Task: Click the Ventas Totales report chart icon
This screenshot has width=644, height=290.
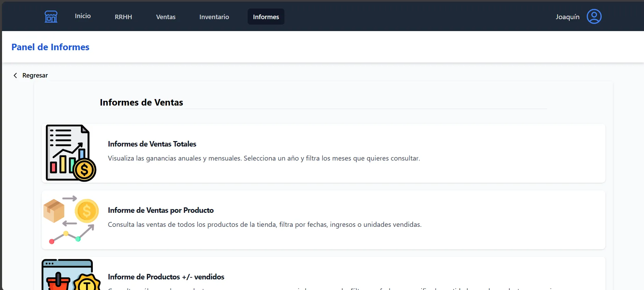Action: point(71,153)
